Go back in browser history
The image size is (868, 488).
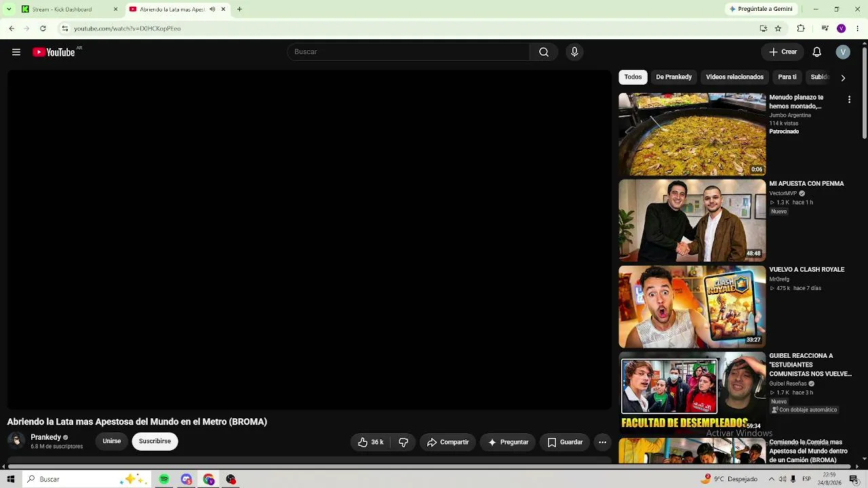click(x=12, y=28)
